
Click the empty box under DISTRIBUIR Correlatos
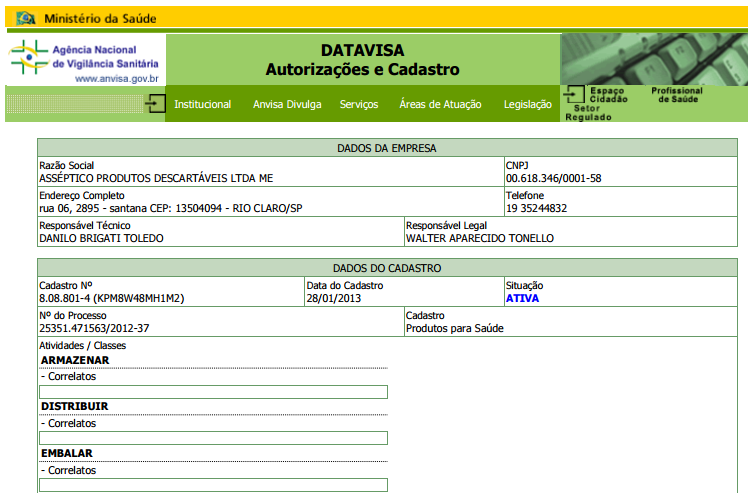[x=213, y=438]
